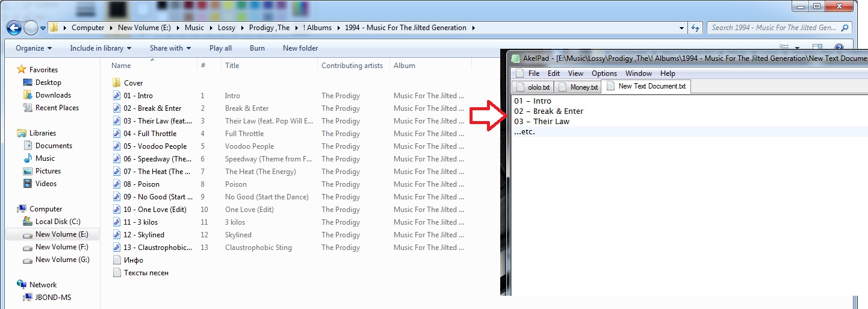Select Computer in the navigation pane

tap(46, 209)
